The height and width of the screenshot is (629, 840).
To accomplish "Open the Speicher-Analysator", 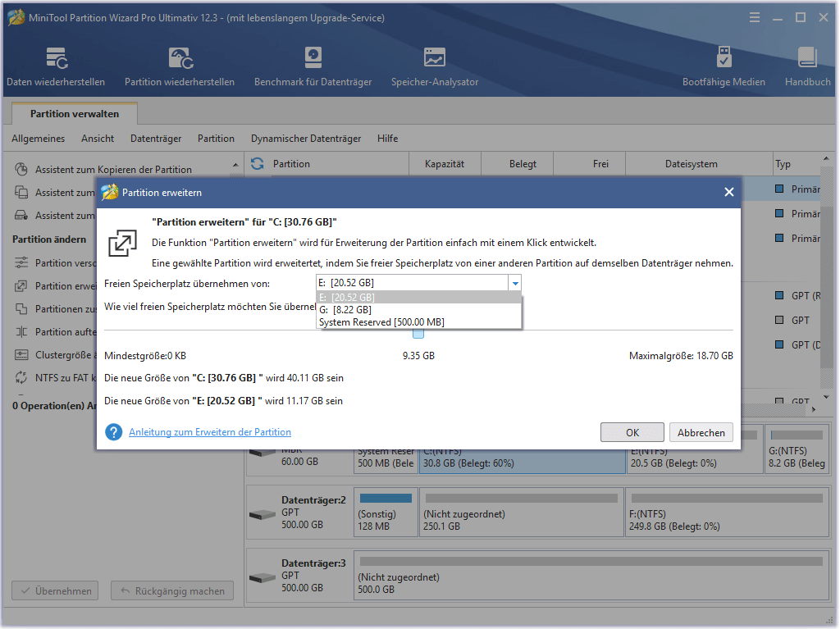I will 434,66.
